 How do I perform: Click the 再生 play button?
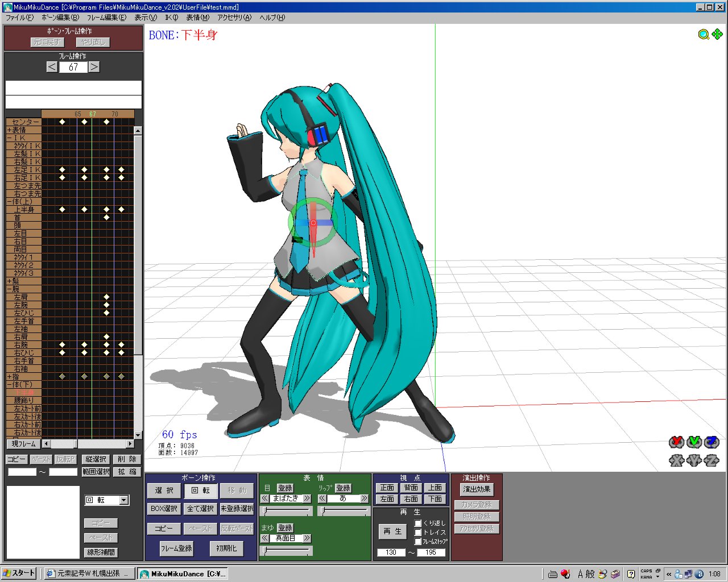click(392, 531)
